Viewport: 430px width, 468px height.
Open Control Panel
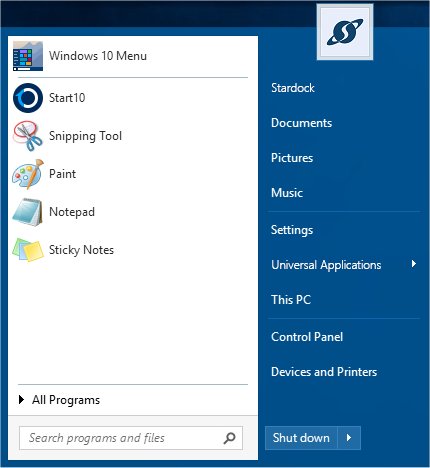tap(307, 337)
